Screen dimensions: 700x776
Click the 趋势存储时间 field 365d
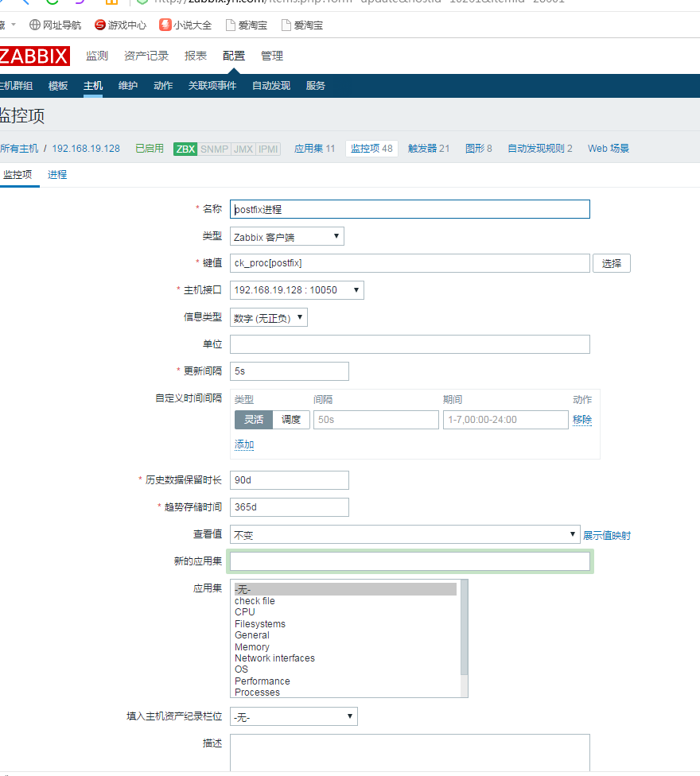tap(290, 507)
